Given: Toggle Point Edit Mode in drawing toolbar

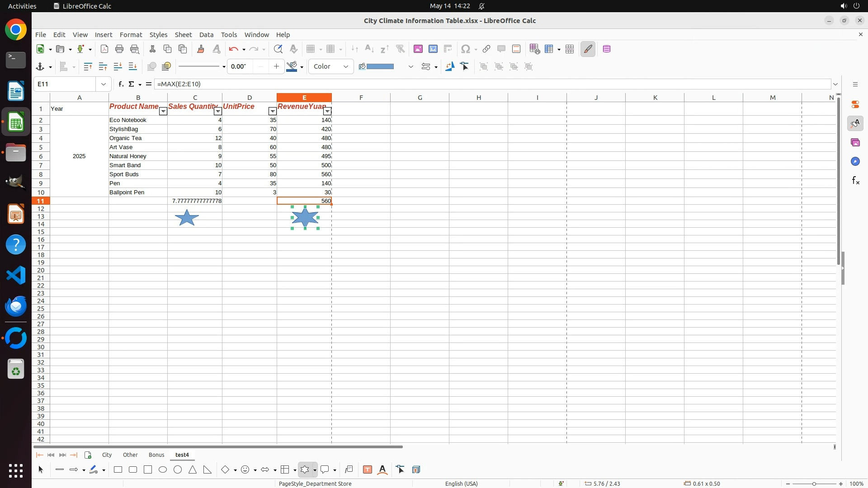Looking at the screenshot, I should pyautogui.click(x=400, y=470).
